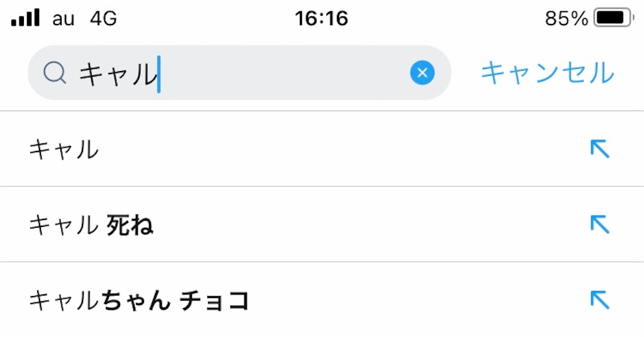Click the 85% battery percentage
644x337 pixels.
(x=566, y=19)
